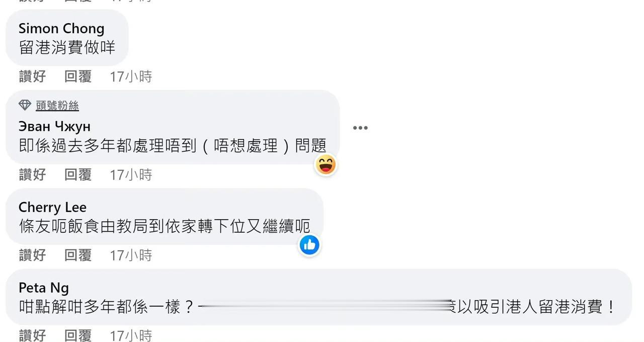The image size is (644, 342).
Task: Like Cherry Lee's comment with 讚好
Action: tap(33, 255)
